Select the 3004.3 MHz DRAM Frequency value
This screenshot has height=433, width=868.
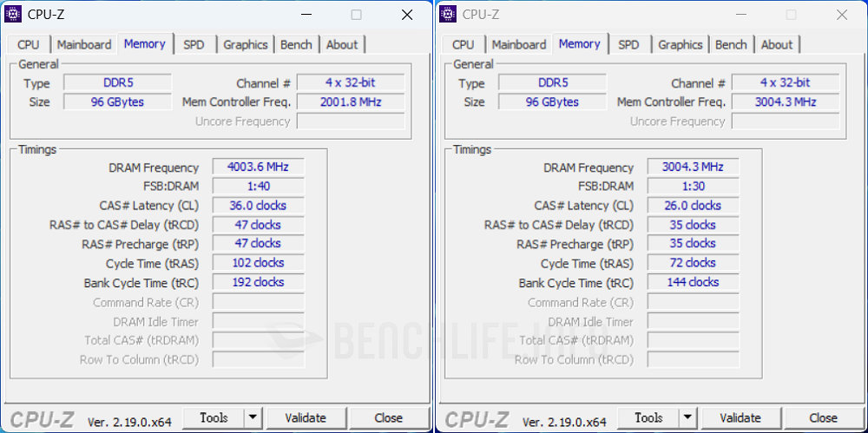693,167
